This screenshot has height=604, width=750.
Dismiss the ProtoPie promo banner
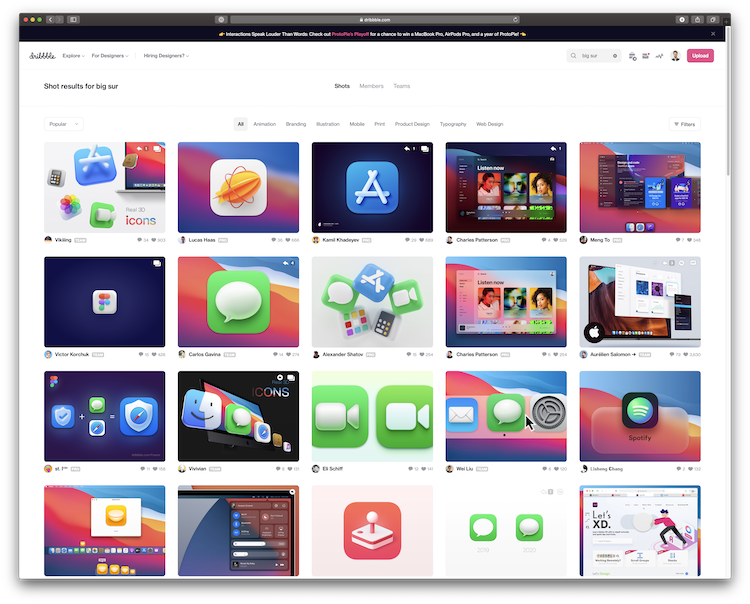tap(713, 34)
